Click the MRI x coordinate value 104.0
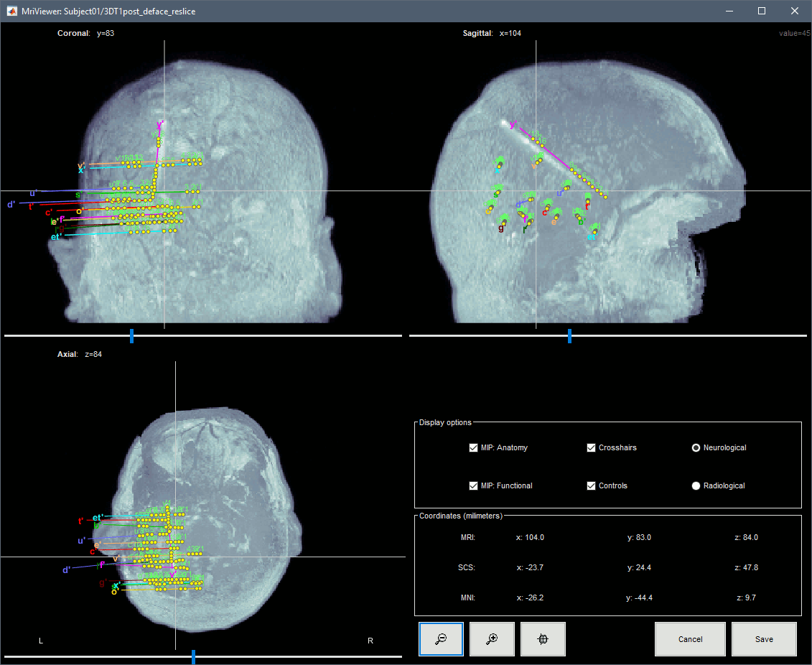This screenshot has height=665, width=812. pyautogui.click(x=530, y=537)
